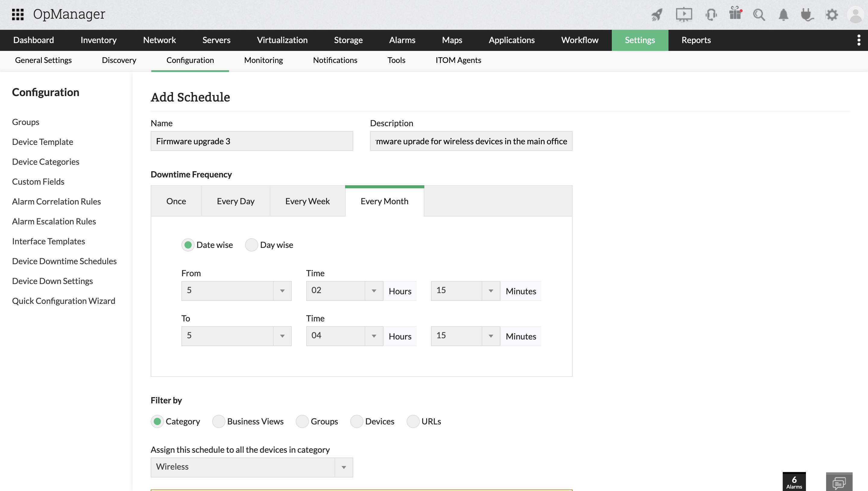Open the Wireless category dropdown
868x491 pixels.
pos(343,468)
